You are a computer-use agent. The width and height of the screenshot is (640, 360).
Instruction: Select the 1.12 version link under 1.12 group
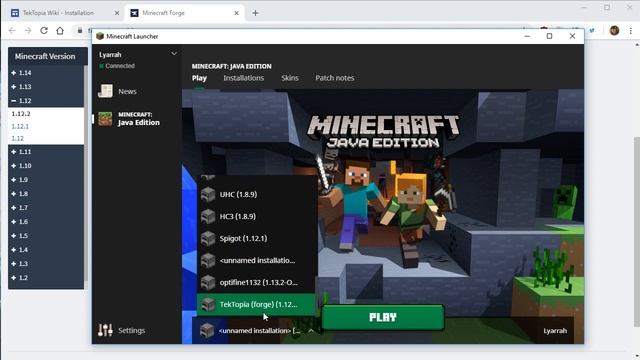click(x=18, y=138)
